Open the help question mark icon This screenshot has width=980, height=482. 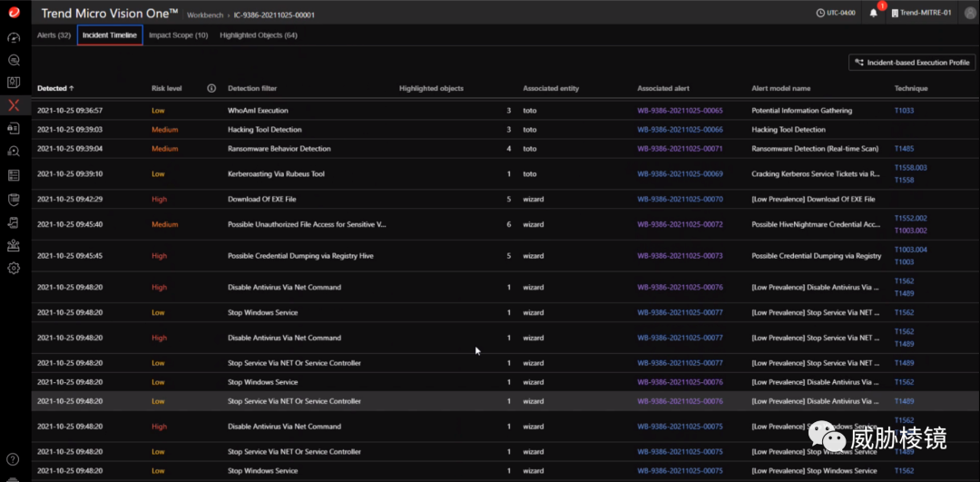coord(14,459)
